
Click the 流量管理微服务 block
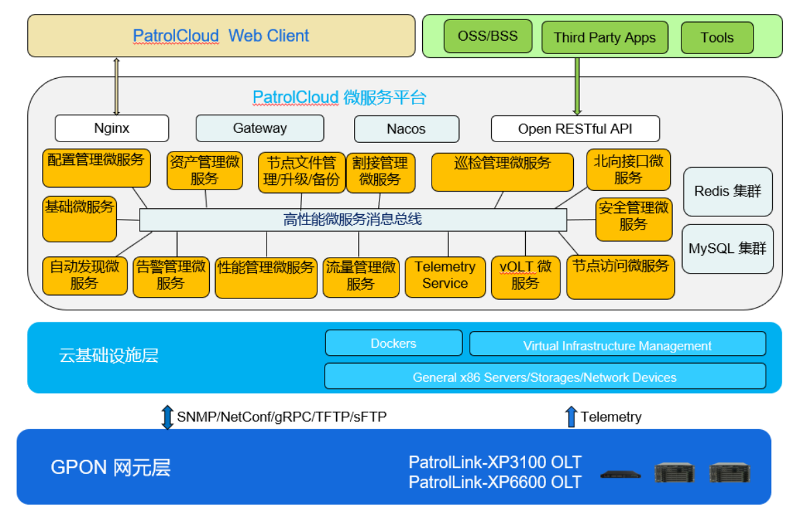[x=361, y=277]
